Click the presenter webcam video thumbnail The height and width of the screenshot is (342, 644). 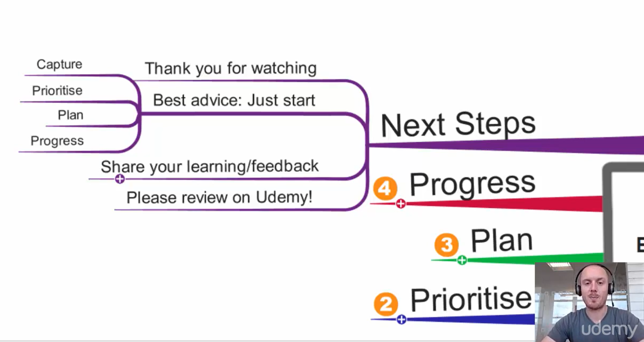click(589, 302)
